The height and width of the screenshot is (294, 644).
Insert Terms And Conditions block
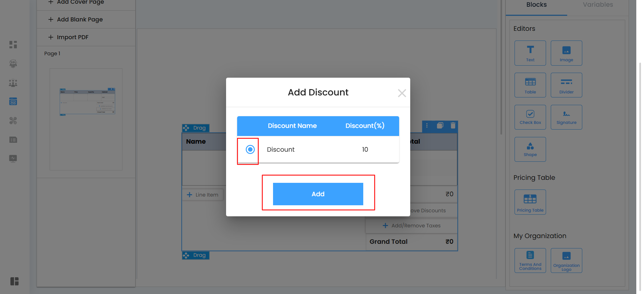530,260
